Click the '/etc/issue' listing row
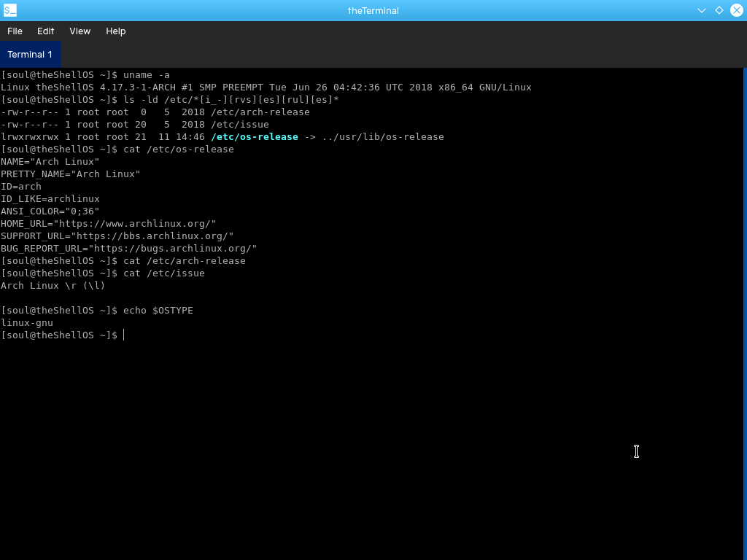The height and width of the screenshot is (560, 747). (x=135, y=124)
